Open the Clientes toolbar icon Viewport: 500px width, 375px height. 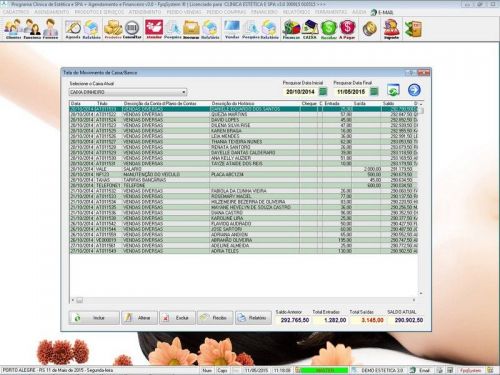(x=13, y=29)
